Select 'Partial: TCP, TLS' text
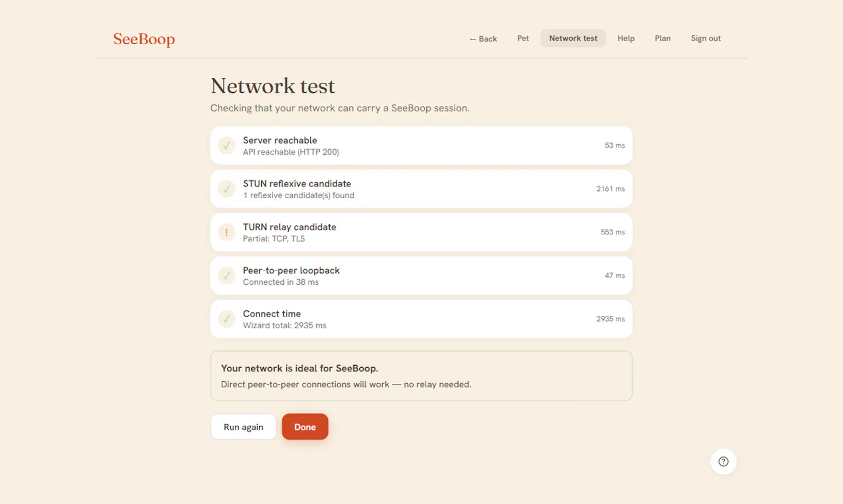This screenshot has height=504, width=843. click(273, 239)
